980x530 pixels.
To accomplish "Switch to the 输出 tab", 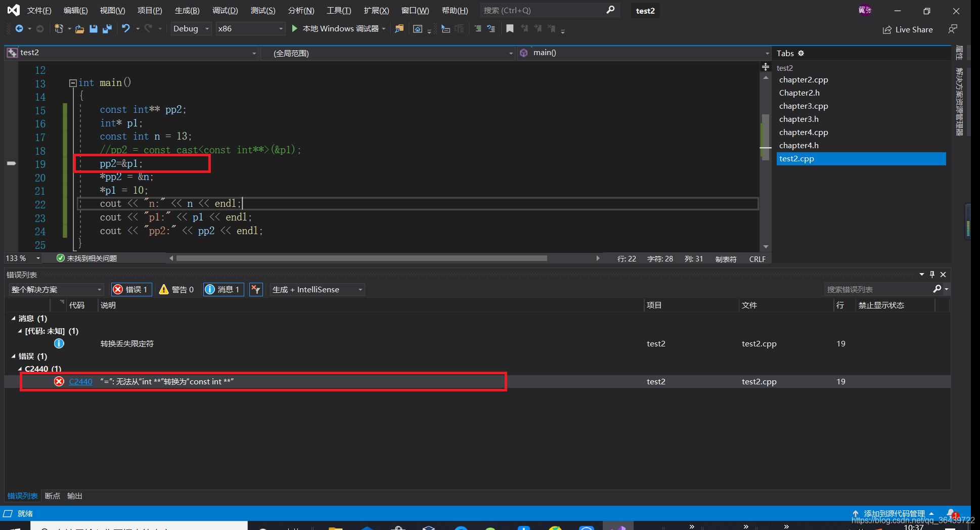I will [75, 496].
